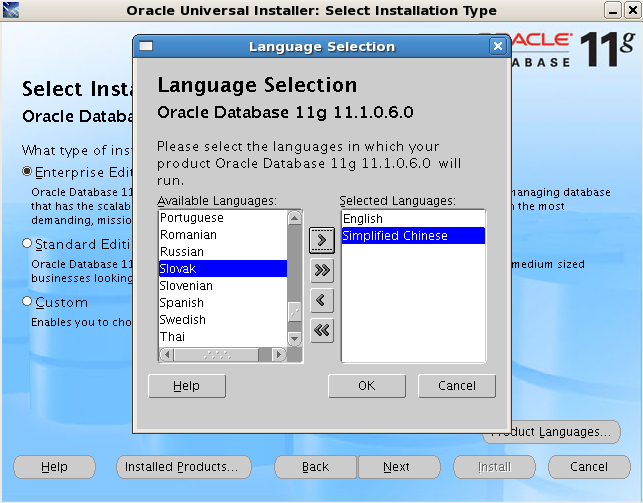Select Spanish in Available Languages
Viewport: 643px width, 503px height.
click(223, 303)
